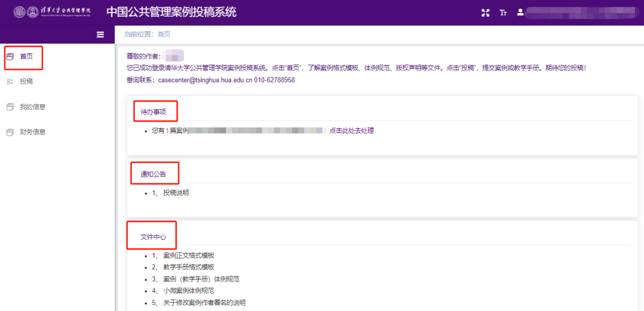Click the Tsinghua University logo
The width and height of the screenshot is (644, 311).
52,13
